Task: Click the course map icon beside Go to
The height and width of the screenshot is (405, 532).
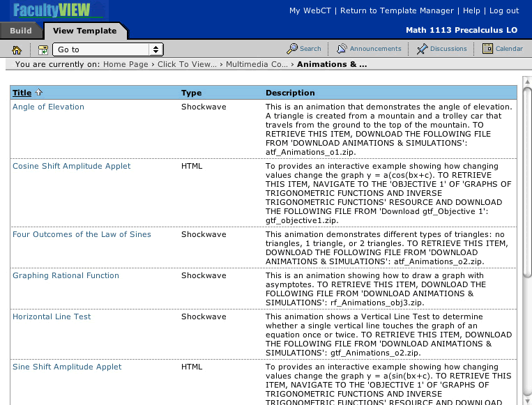Action: (43, 50)
